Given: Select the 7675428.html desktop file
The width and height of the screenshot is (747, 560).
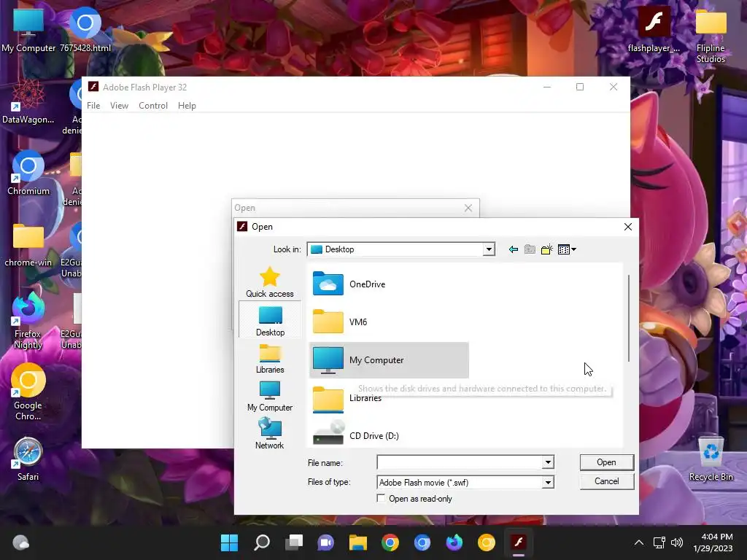Looking at the screenshot, I should 85,31.
